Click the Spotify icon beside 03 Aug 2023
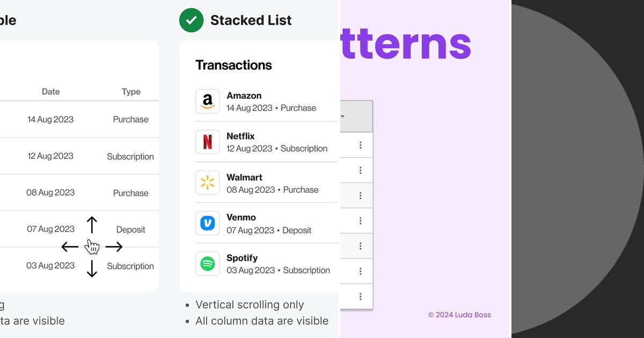This screenshot has height=338, width=644. point(208,263)
